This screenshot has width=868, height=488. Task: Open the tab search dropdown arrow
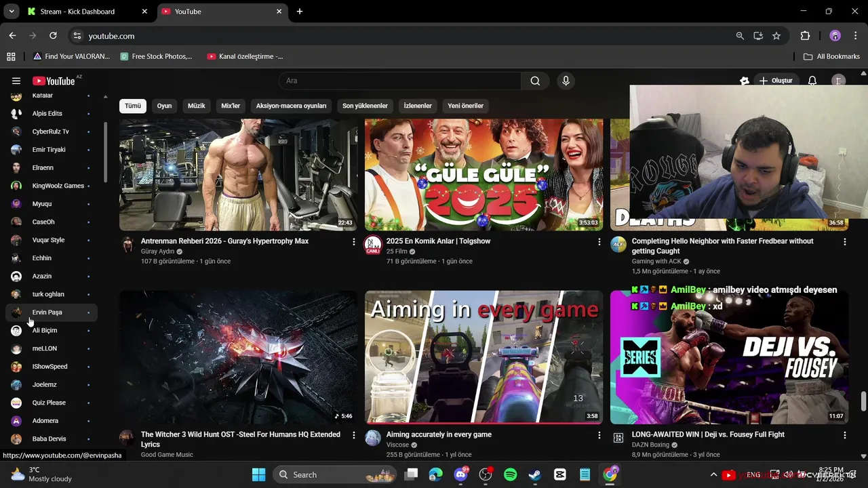[12, 12]
